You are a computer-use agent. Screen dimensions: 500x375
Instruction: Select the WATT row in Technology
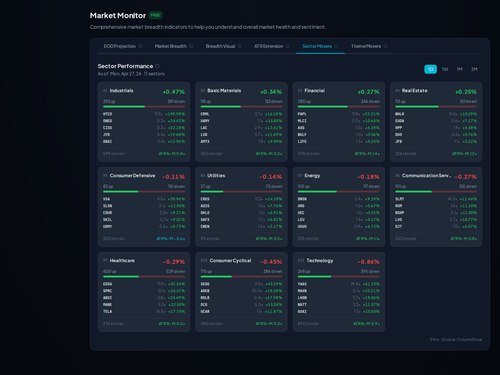pyautogui.click(x=339, y=305)
